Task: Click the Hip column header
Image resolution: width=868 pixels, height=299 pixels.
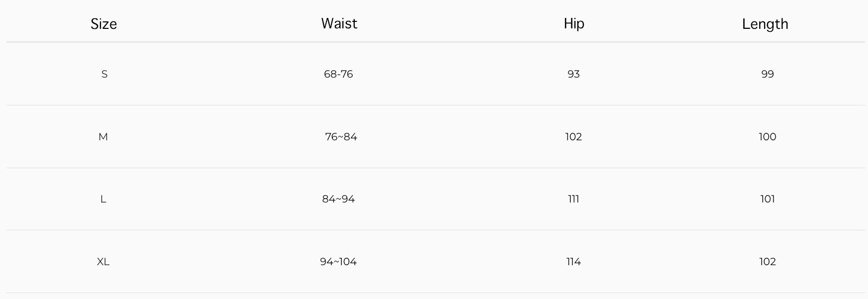Action: (574, 23)
